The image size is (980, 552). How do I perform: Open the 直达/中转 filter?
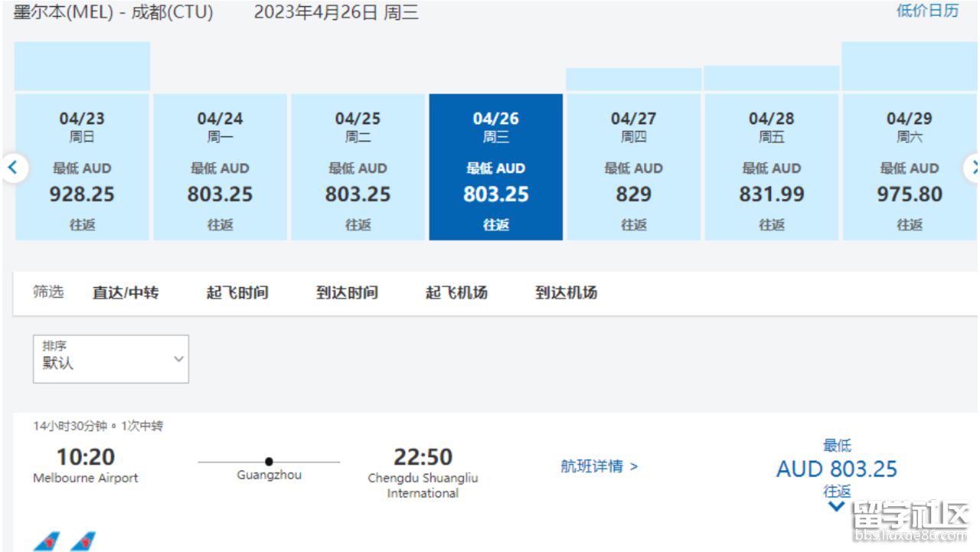(126, 292)
